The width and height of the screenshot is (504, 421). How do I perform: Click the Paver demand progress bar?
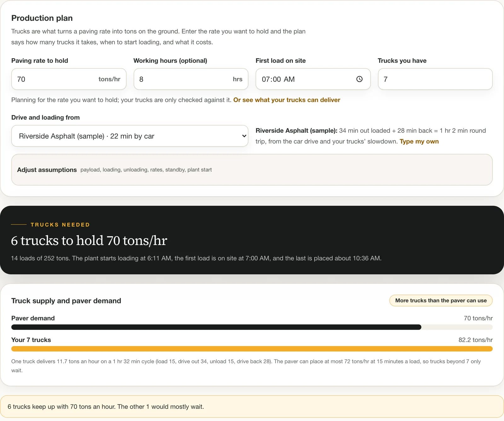point(252,327)
